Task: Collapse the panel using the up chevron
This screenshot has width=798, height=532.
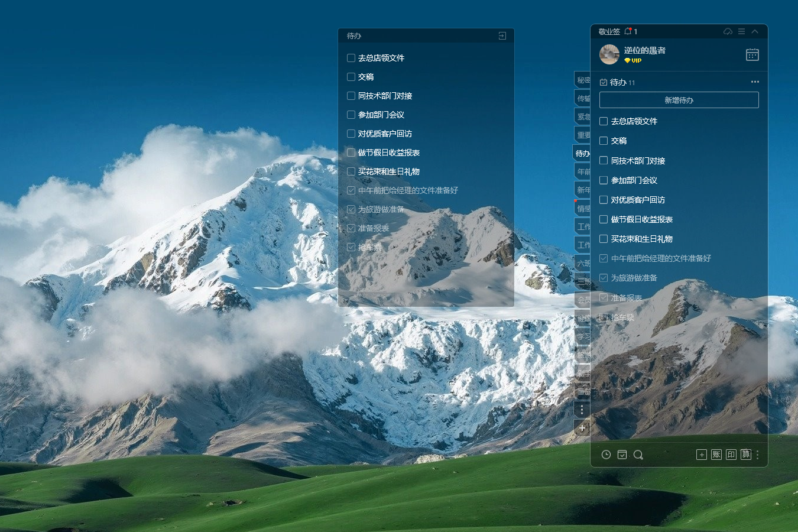Action: 755,31
